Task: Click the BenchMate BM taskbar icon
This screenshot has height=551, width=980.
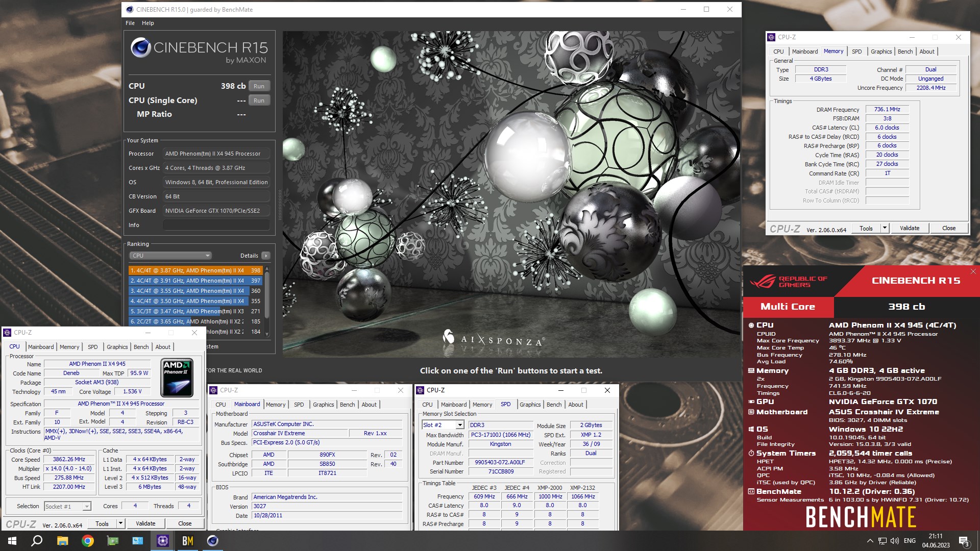Action: click(x=187, y=541)
